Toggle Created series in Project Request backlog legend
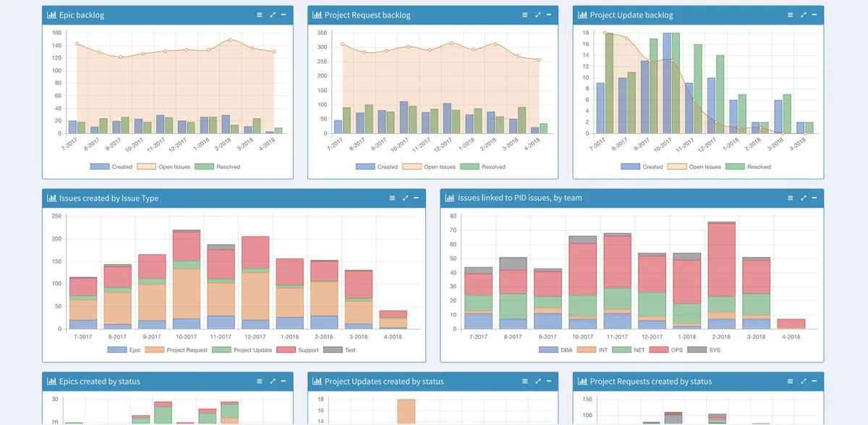Image resolution: width=868 pixels, height=425 pixels. 377,167
